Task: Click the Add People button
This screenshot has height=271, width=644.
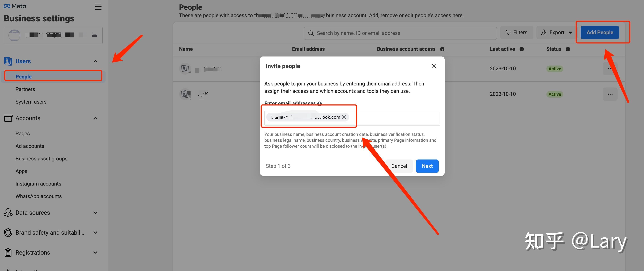Action: 600,32
